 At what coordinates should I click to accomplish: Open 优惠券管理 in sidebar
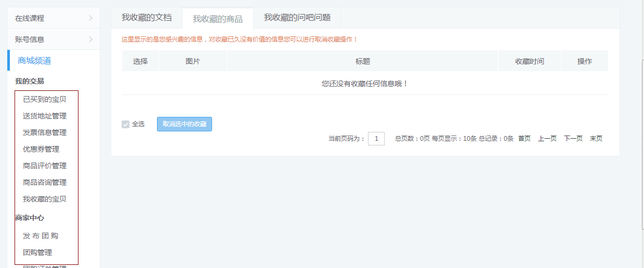coord(41,149)
